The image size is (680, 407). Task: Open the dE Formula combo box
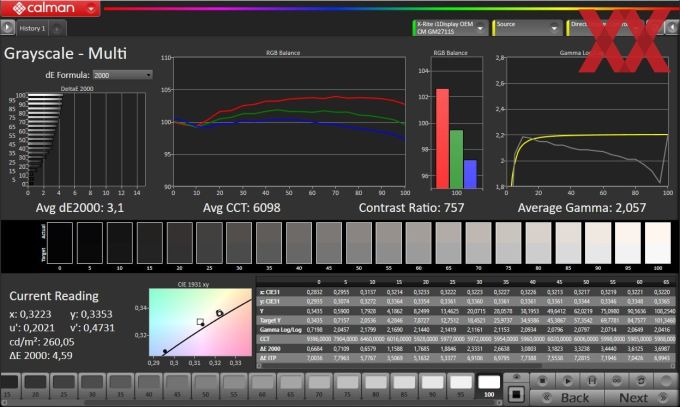coord(123,75)
